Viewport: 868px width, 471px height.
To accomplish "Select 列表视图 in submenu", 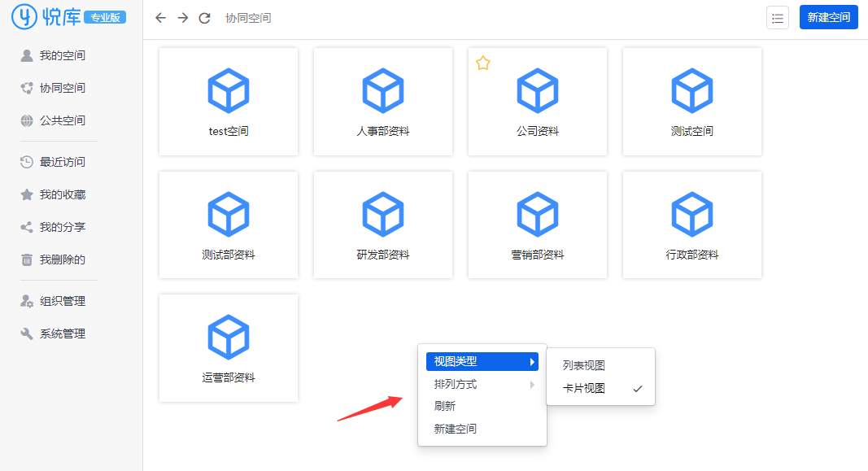I will point(584,365).
